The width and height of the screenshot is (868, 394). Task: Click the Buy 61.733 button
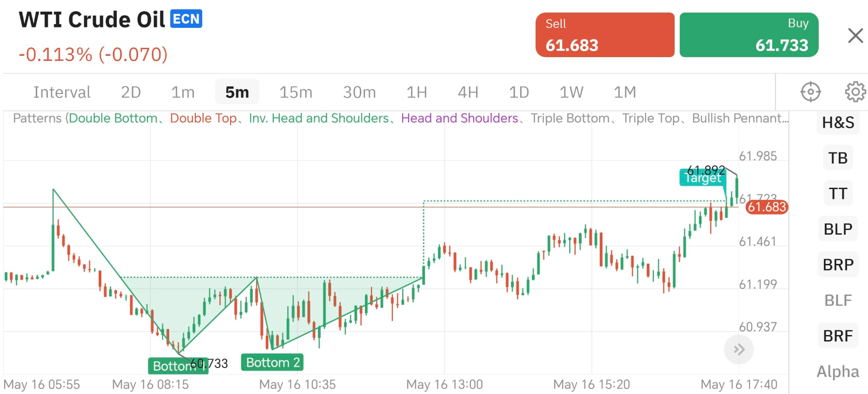coord(749,34)
